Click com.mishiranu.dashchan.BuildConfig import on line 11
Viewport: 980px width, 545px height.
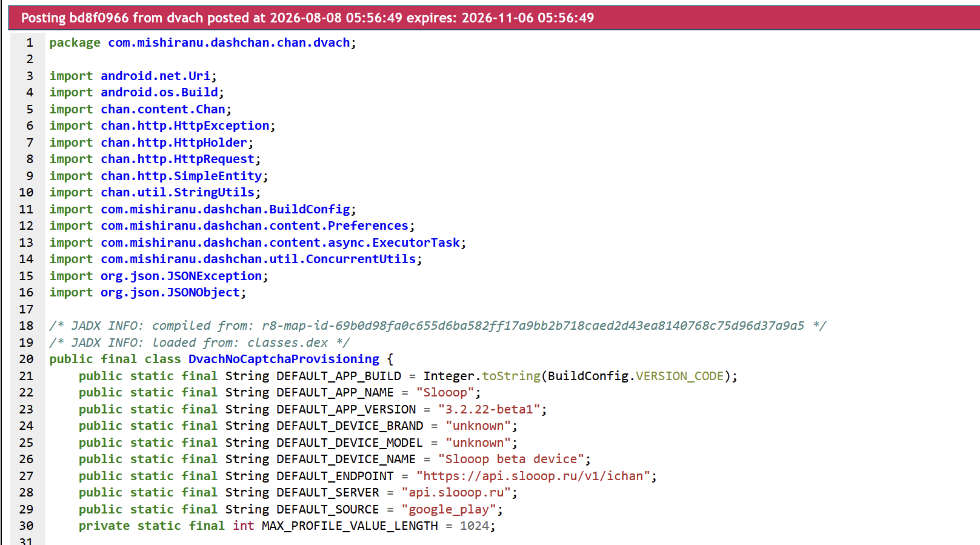[x=225, y=209]
